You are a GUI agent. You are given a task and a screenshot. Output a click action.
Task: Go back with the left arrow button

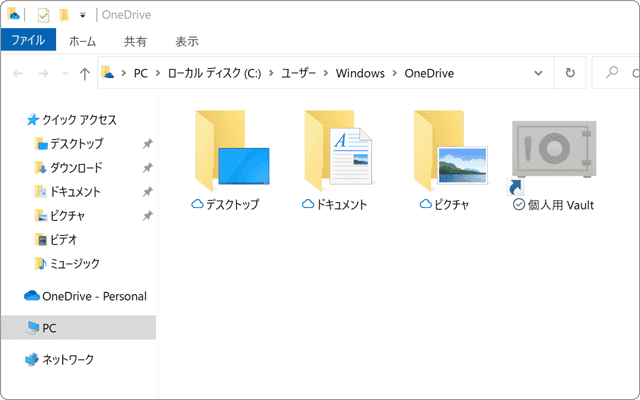click(x=18, y=73)
